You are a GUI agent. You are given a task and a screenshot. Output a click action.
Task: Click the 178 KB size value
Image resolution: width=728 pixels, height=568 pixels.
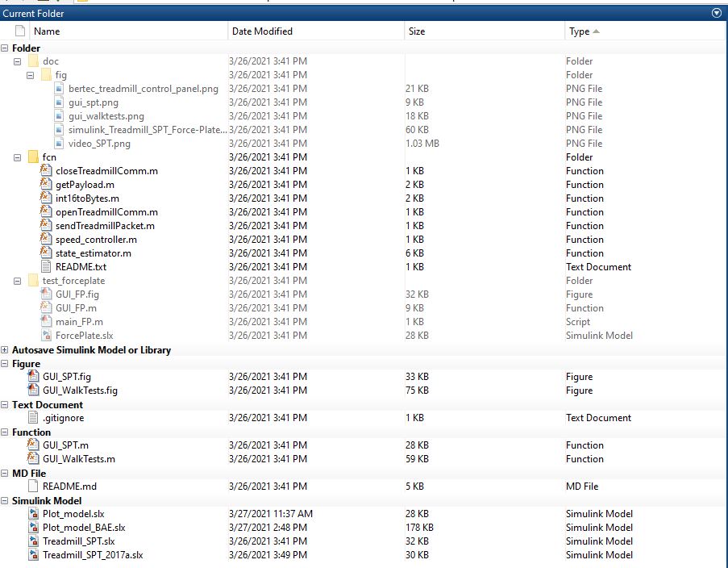[419, 528]
